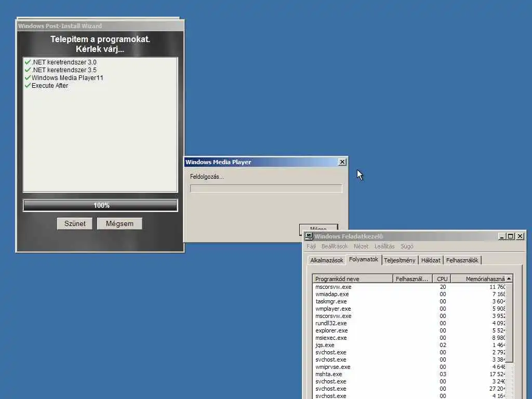The width and height of the screenshot is (532, 399).
Task: Select the rundll32.exe process
Action: click(409, 323)
